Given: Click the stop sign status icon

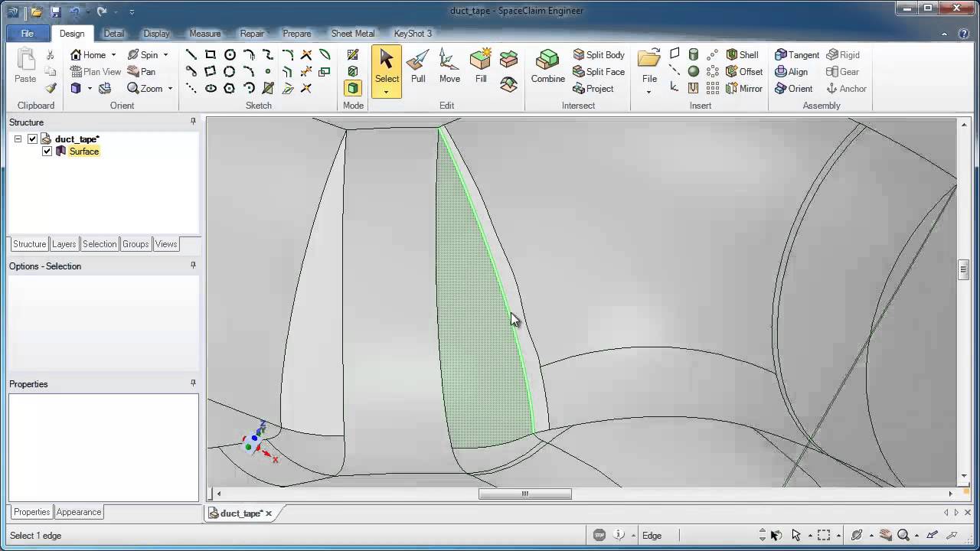Looking at the screenshot, I should pyautogui.click(x=599, y=535).
